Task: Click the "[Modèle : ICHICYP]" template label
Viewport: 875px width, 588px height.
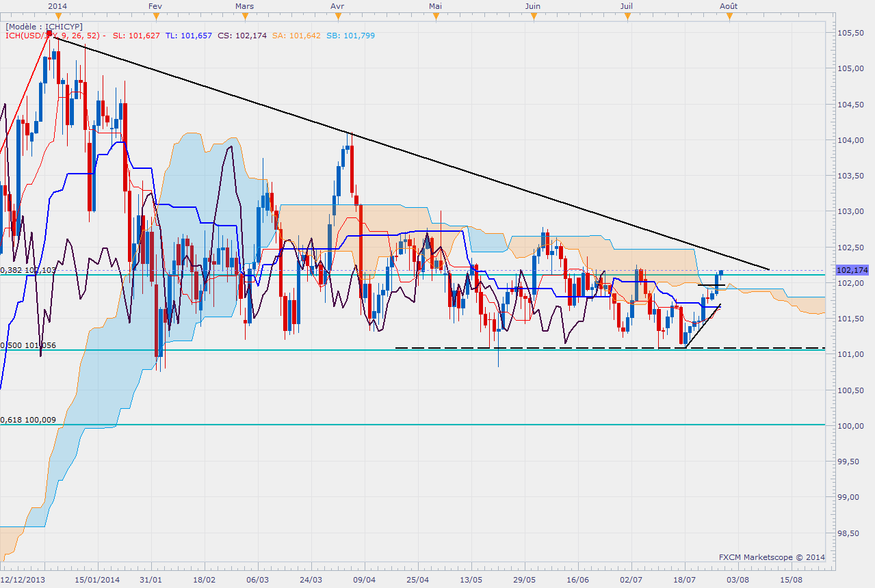Action: [44, 26]
